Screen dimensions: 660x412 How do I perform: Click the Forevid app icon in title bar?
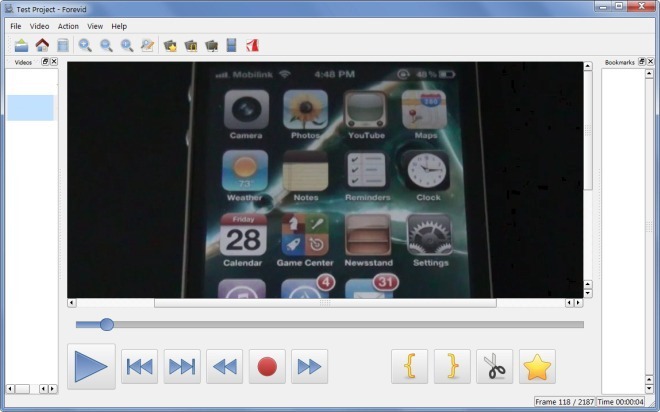[9, 8]
